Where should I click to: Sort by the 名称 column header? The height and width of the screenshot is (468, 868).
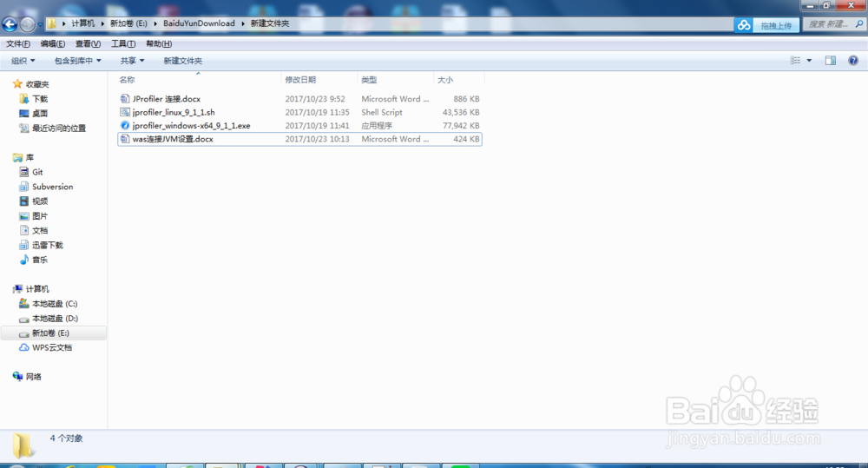click(x=127, y=80)
